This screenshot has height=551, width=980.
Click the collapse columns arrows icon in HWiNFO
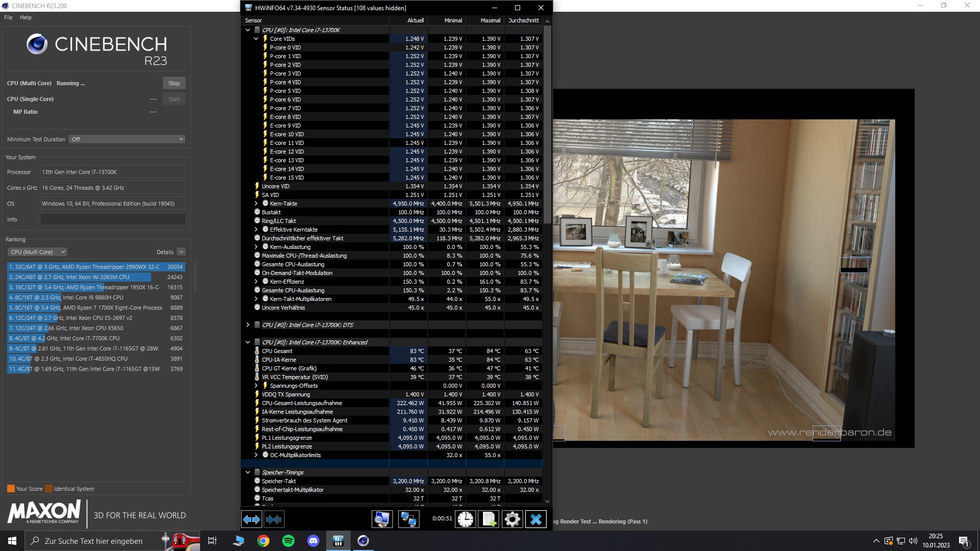274,519
